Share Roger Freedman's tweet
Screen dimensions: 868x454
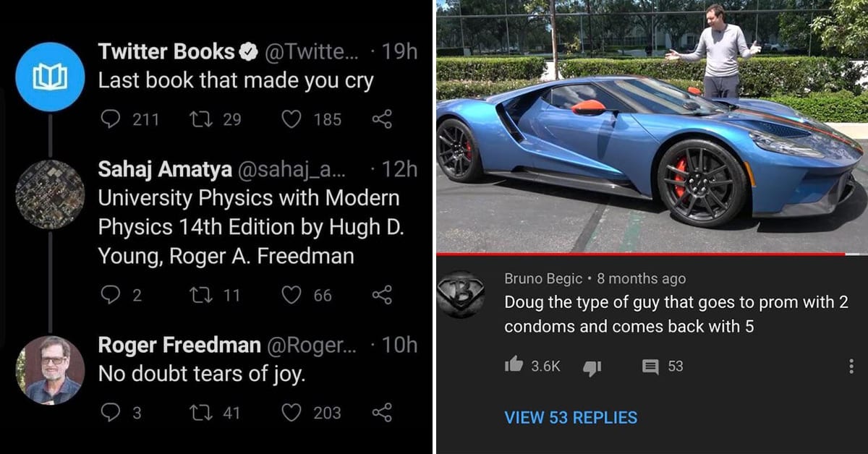tap(381, 412)
